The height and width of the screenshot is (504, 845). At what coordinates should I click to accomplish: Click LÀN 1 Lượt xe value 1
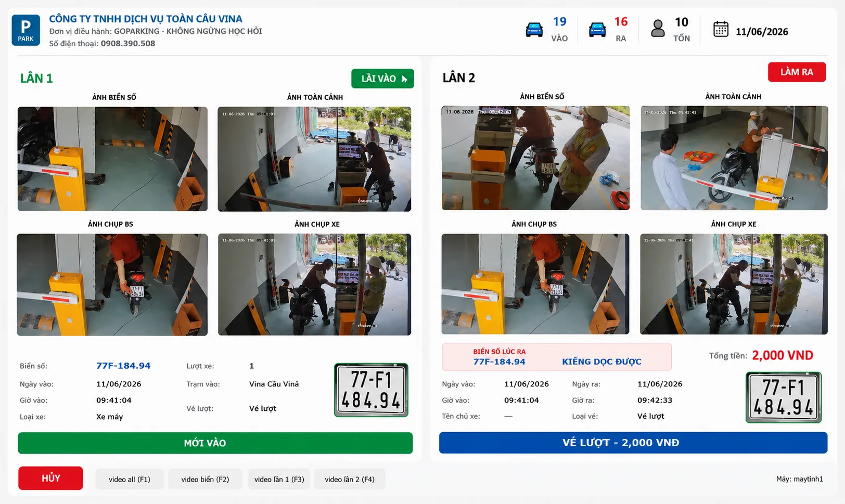tap(251, 366)
